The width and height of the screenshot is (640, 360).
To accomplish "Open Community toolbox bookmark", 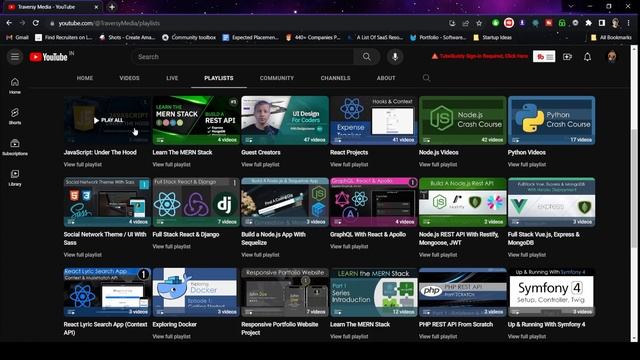I will (x=189, y=38).
